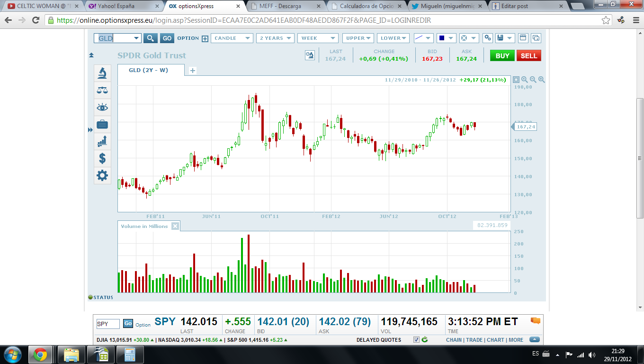
Task: Open the Windows Start menu
Action: [12, 355]
